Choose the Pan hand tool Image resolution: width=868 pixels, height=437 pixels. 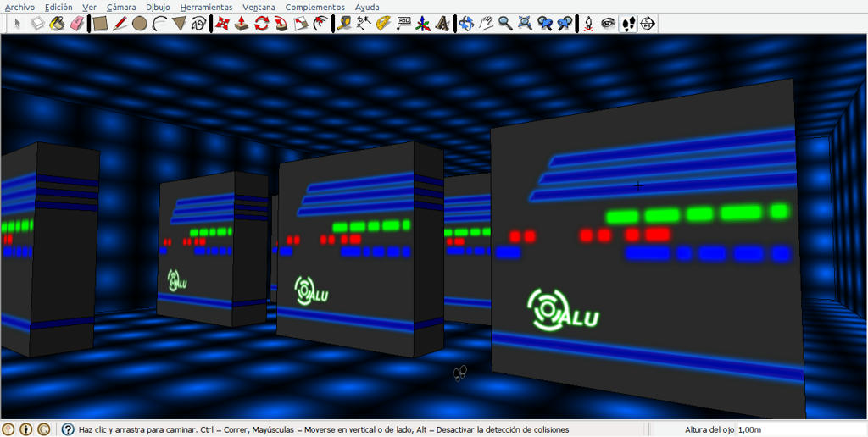(x=486, y=23)
